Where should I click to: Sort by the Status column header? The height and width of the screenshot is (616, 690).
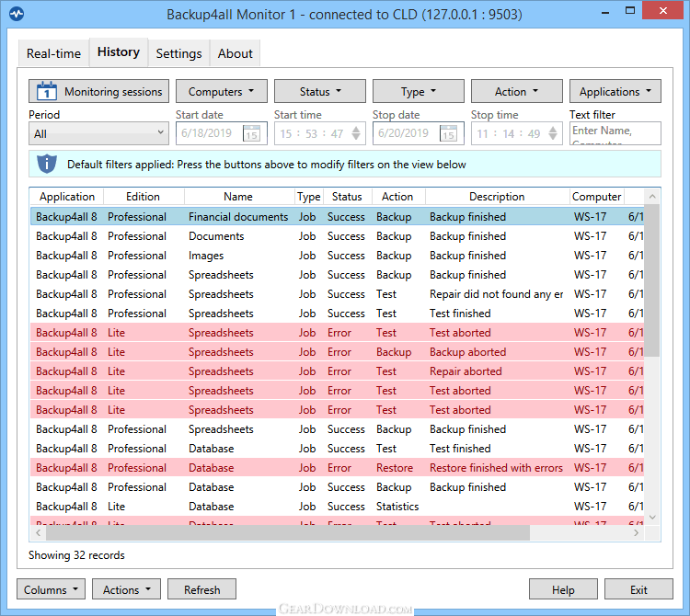pos(347,197)
